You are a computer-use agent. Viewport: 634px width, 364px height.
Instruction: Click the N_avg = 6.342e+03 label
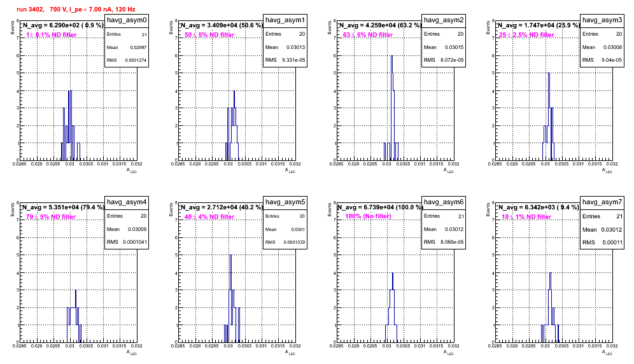pos(539,207)
